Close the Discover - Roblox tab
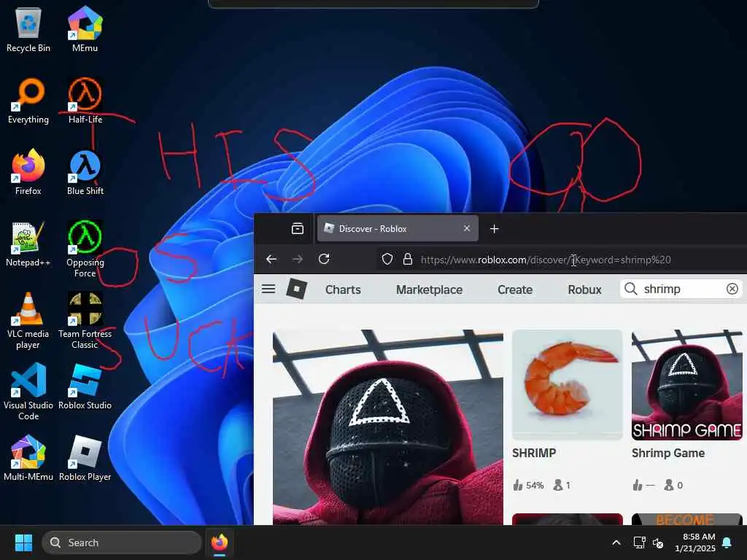Viewport: 747px width, 560px height. pyautogui.click(x=467, y=228)
